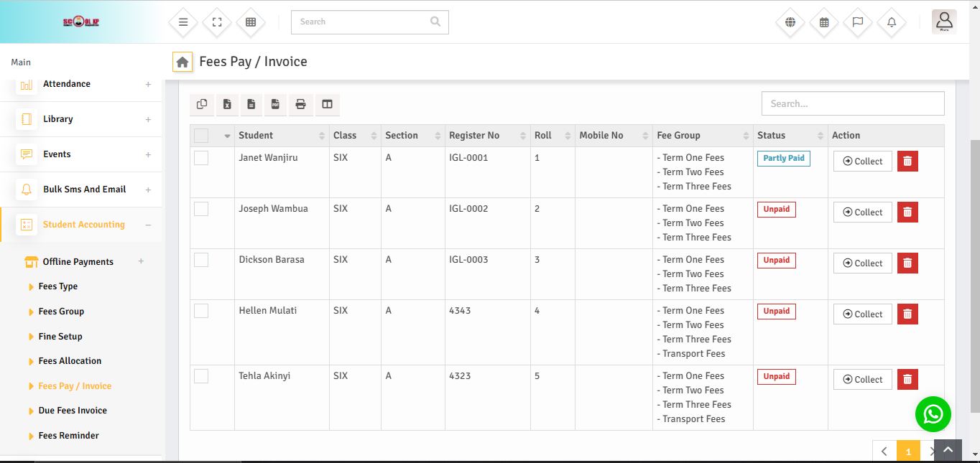980x463 pixels.
Task: Export table as PDF
Action: (x=275, y=104)
